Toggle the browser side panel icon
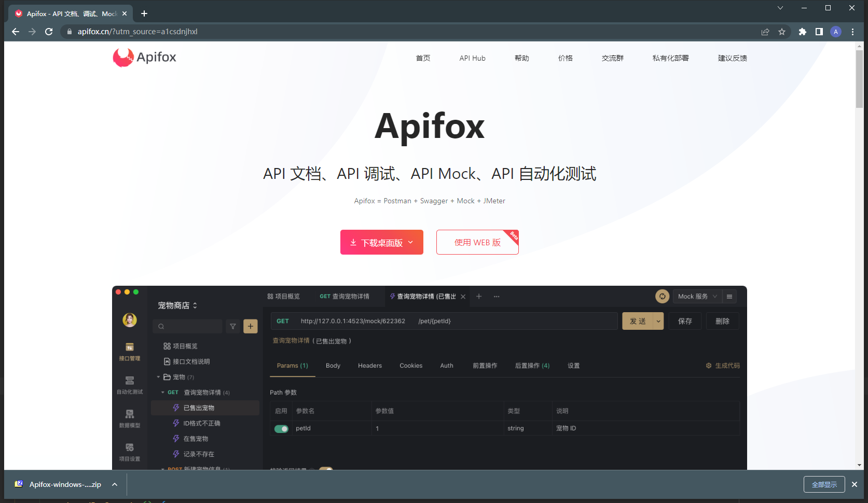This screenshot has width=868, height=503. click(x=819, y=32)
